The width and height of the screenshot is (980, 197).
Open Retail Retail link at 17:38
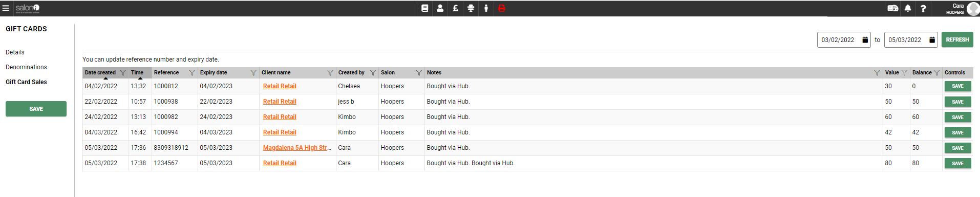(x=280, y=163)
